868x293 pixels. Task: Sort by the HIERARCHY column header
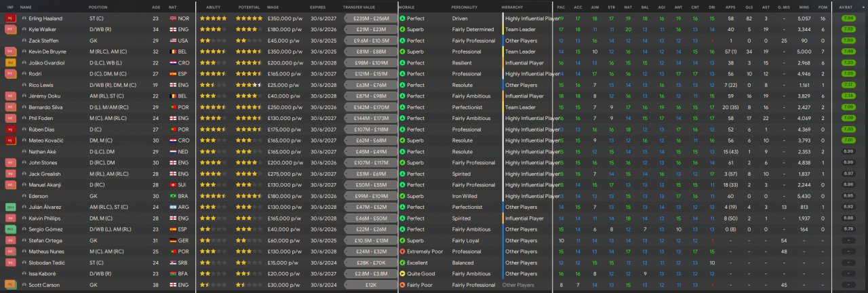coord(513,6)
